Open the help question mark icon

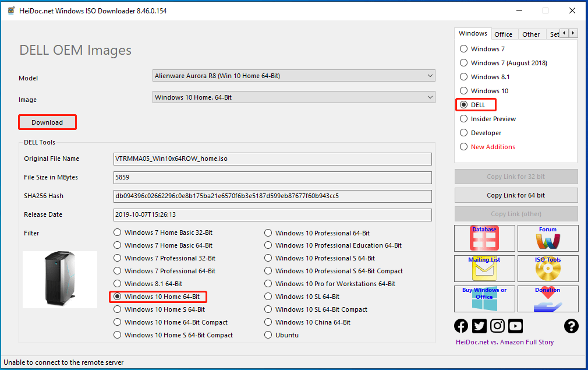click(571, 326)
